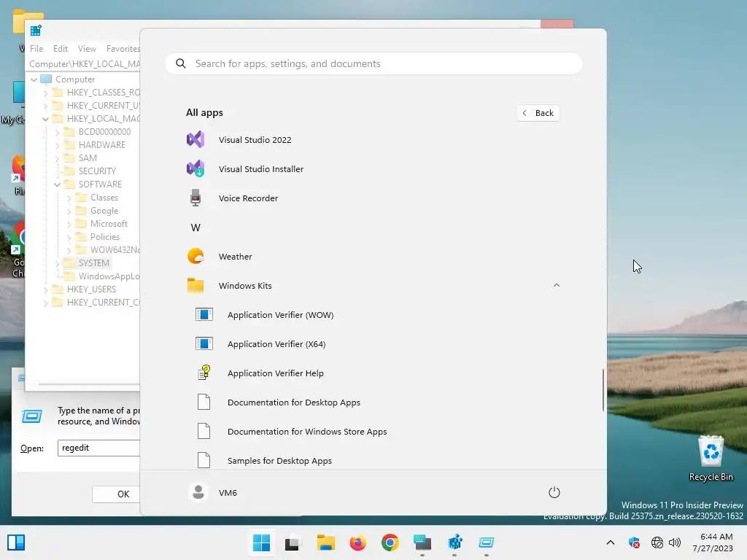Open Recycle Bin on desktop

[x=711, y=458]
